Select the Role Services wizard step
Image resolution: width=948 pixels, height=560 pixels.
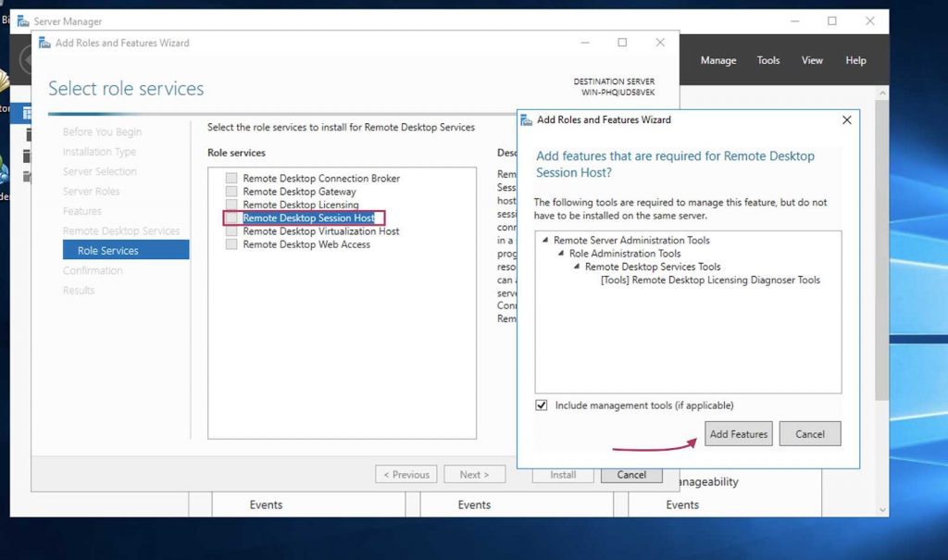point(108,251)
